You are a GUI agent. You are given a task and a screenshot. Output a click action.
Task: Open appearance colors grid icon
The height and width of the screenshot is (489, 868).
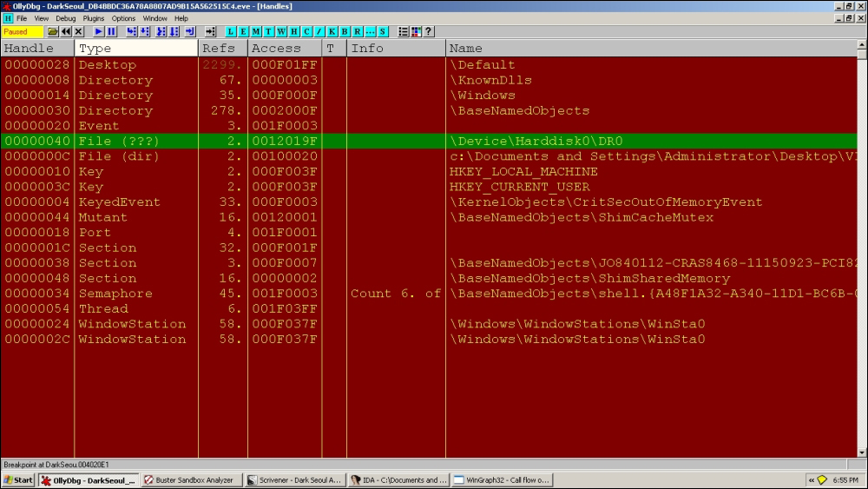(x=417, y=31)
